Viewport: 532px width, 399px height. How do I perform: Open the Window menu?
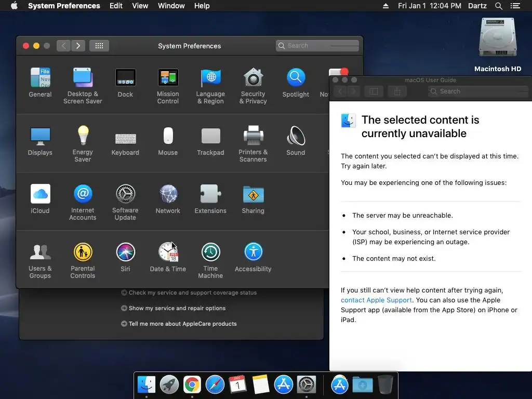(x=171, y=6)
